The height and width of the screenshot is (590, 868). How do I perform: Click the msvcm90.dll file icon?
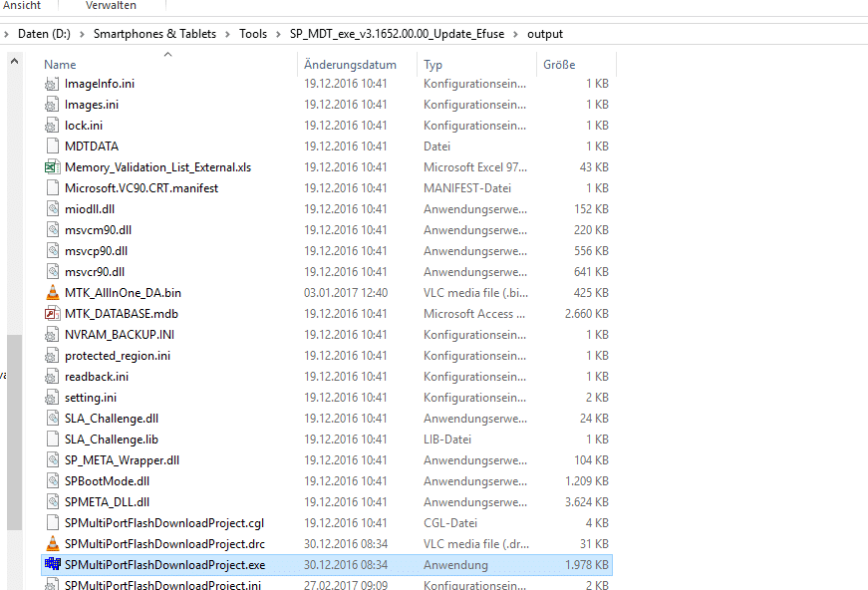coord(52,230)
